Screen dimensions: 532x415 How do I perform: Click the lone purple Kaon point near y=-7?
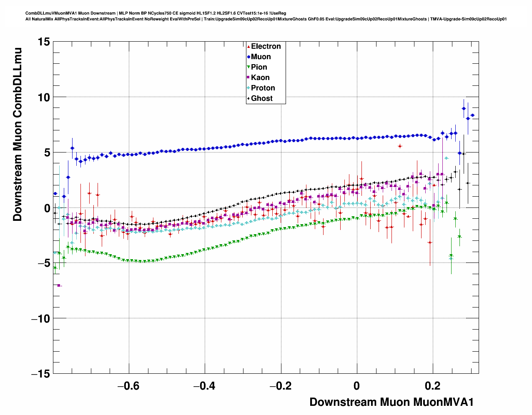59,285
